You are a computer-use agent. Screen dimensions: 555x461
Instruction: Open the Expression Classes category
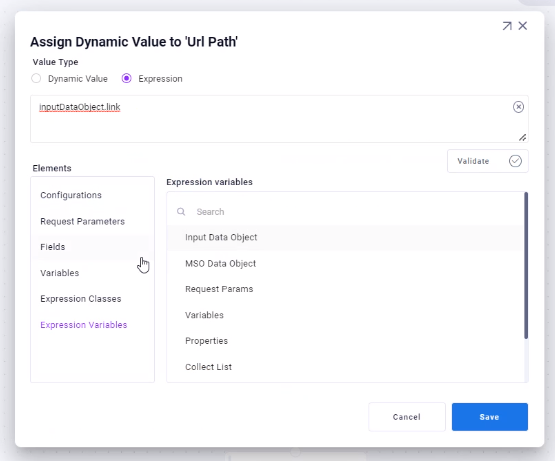[x=81, y=299]
